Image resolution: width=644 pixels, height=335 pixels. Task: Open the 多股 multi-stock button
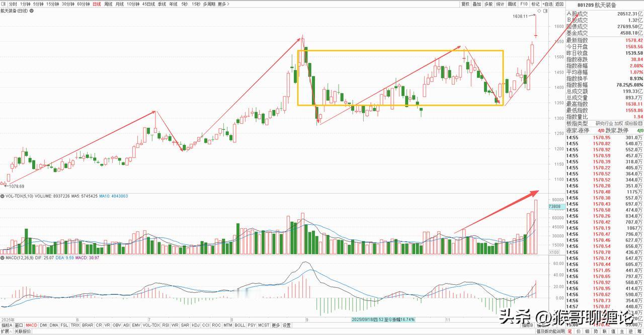pyautogui.click(x=489, y=4)
